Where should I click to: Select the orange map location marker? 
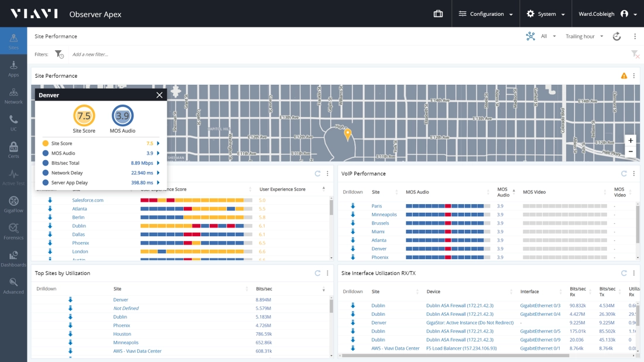tap(347, 134)
